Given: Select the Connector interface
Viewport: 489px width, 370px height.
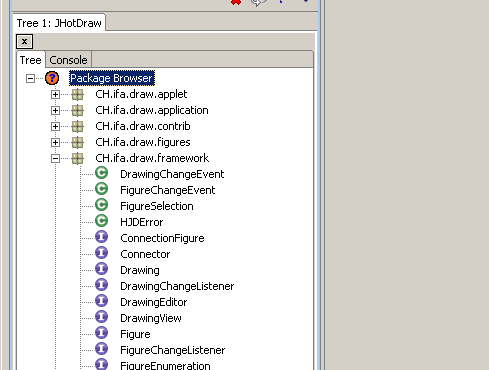Looking at the screenshot, I should click(x=145, y=254).
